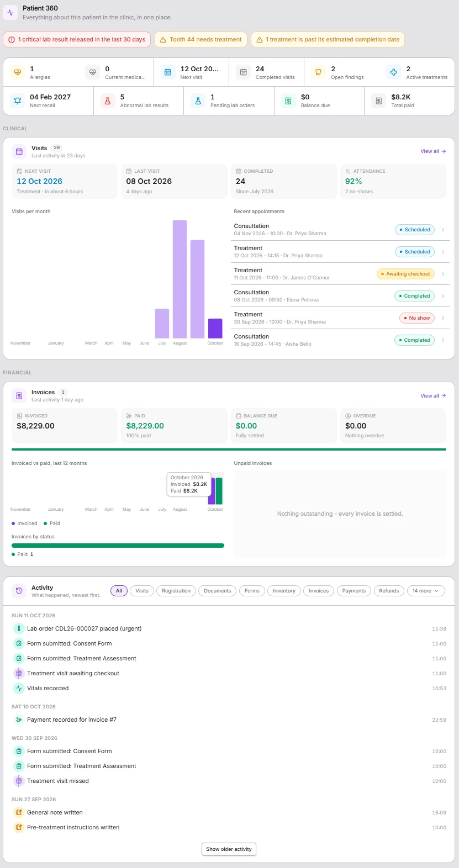
Task: Click the October visits bar
Action: [215, 329]
